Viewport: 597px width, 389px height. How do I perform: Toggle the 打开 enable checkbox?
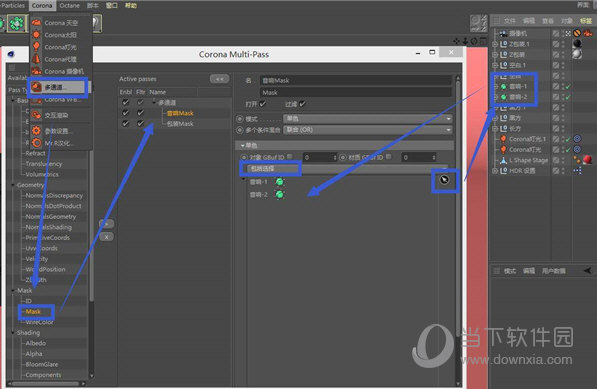pyautogui.click(x=263, y=104)
